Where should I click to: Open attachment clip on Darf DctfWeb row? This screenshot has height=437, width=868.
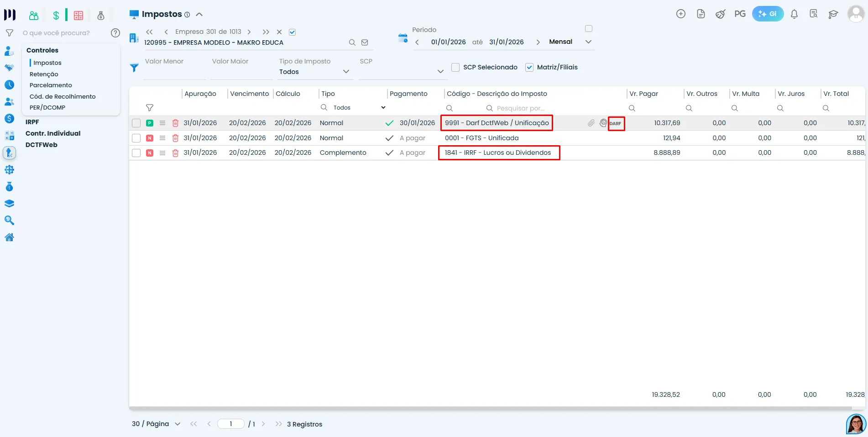pyautogui.click(x=591, y=123)
